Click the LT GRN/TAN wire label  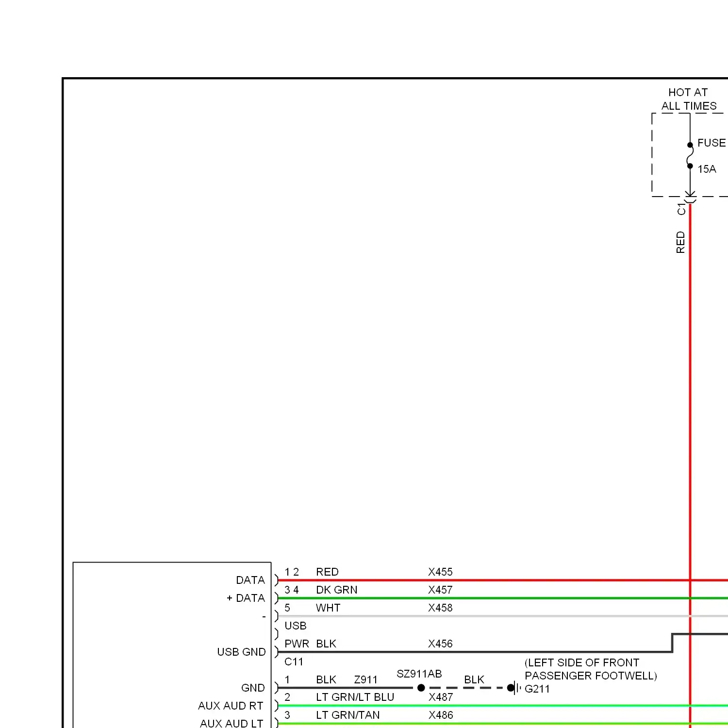tap(347, 715)
